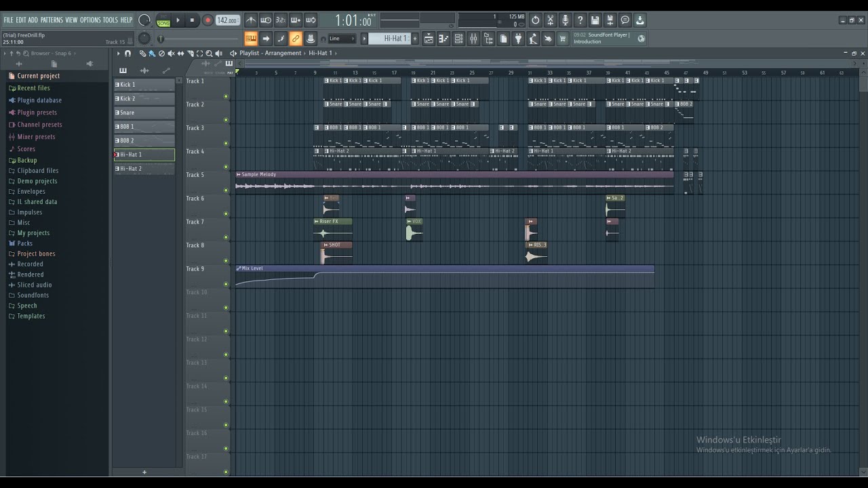Select the Delete tool in Playlist
Image resolution: width=868 pixels, height=488 pixels.
point(161,53)
